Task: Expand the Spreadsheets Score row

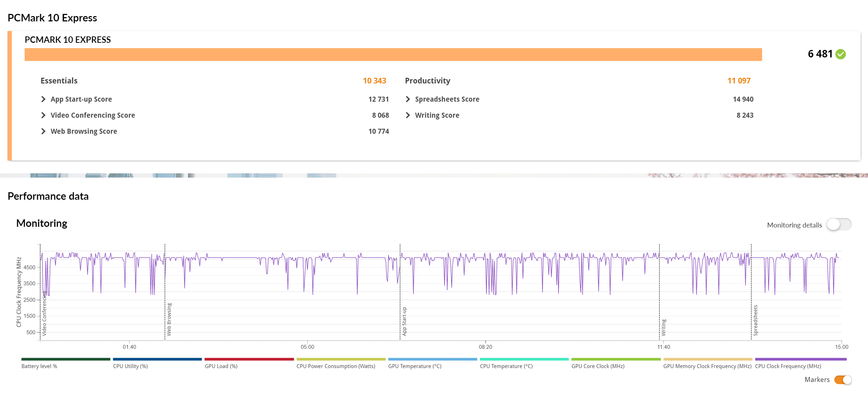Action: pyautogui.click(x=408, y=99)
